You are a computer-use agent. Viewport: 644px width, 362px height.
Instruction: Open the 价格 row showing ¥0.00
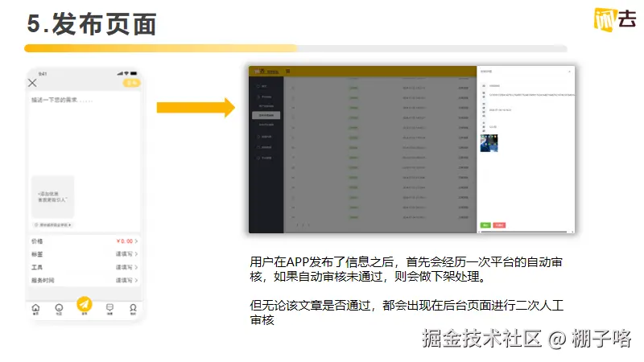point(85,241)
